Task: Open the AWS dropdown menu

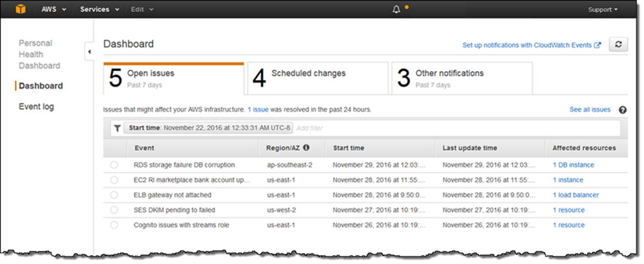Action: [x=54, y=10]
